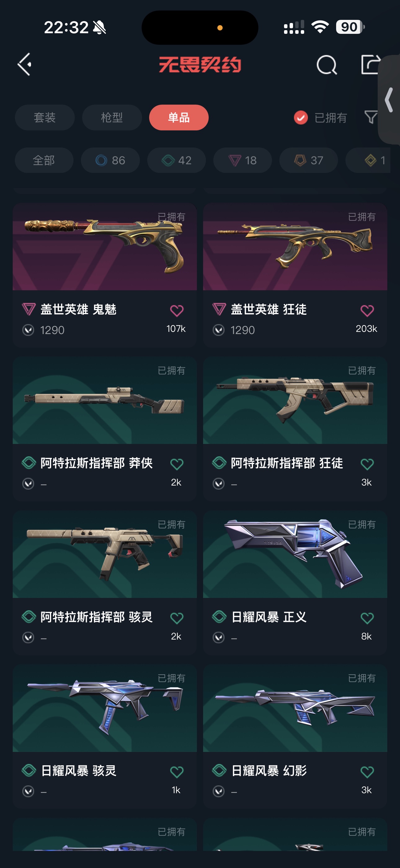The width and height of the screenshot is (400, 868).
Task: Filter by blue tier showing 86
Action: tap(110, 160)
